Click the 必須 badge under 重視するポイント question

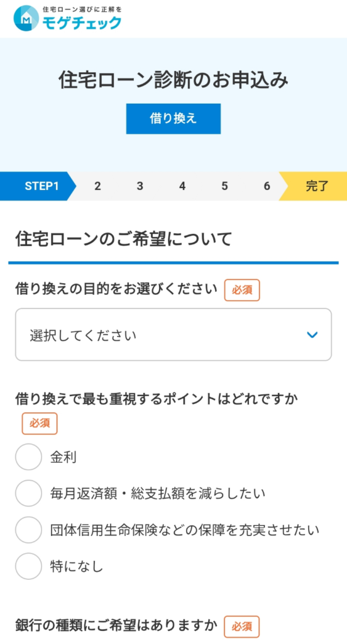coord(40,423)
